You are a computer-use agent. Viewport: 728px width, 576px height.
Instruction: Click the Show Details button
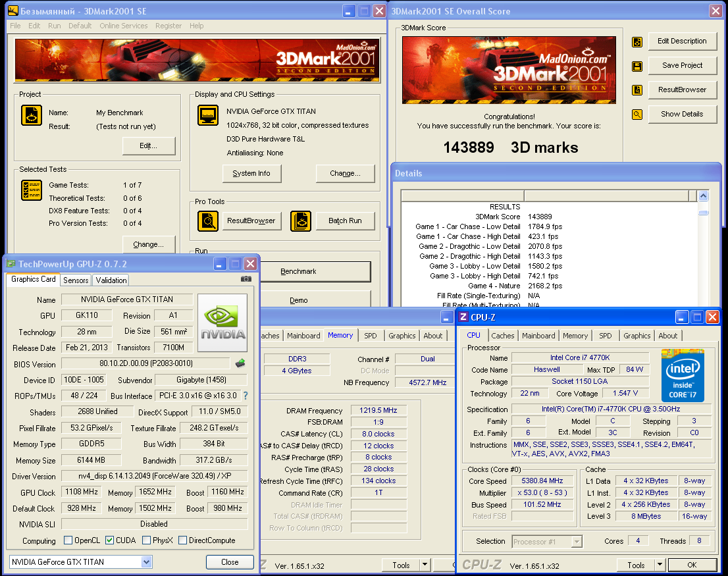683,114
